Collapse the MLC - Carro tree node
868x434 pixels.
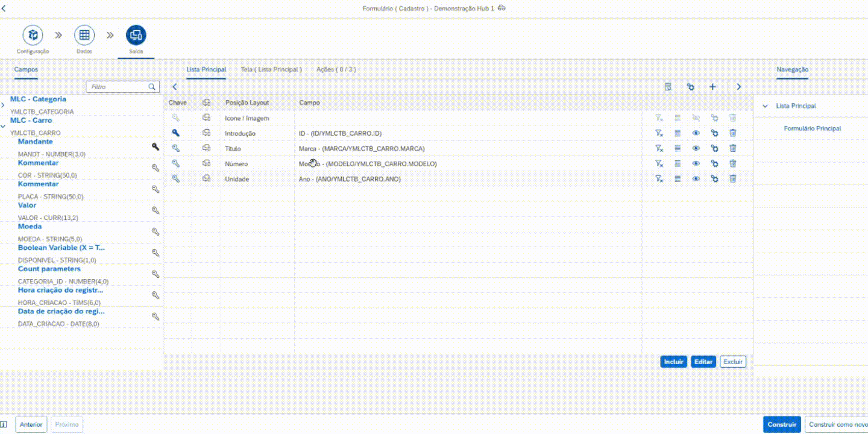pos(4,127)
